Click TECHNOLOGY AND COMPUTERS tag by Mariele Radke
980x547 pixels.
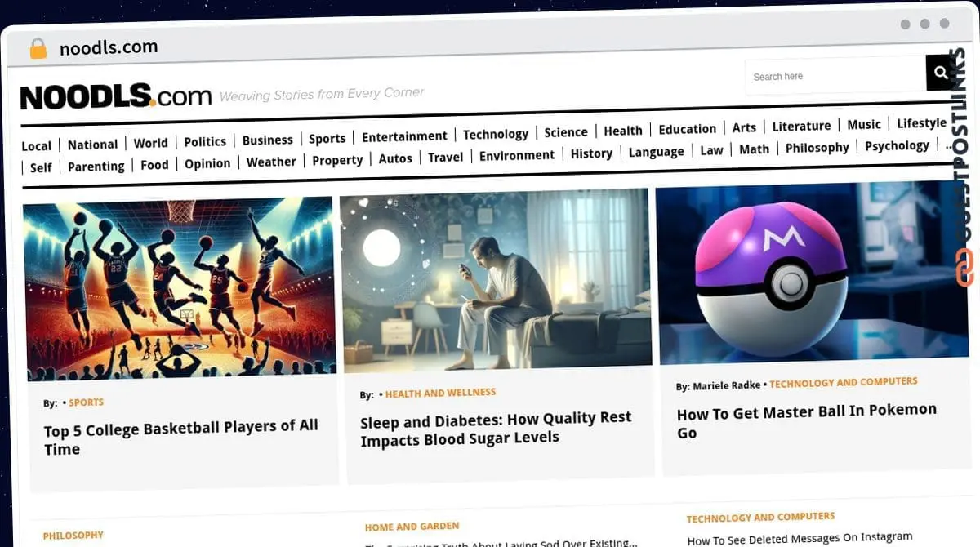843,382
